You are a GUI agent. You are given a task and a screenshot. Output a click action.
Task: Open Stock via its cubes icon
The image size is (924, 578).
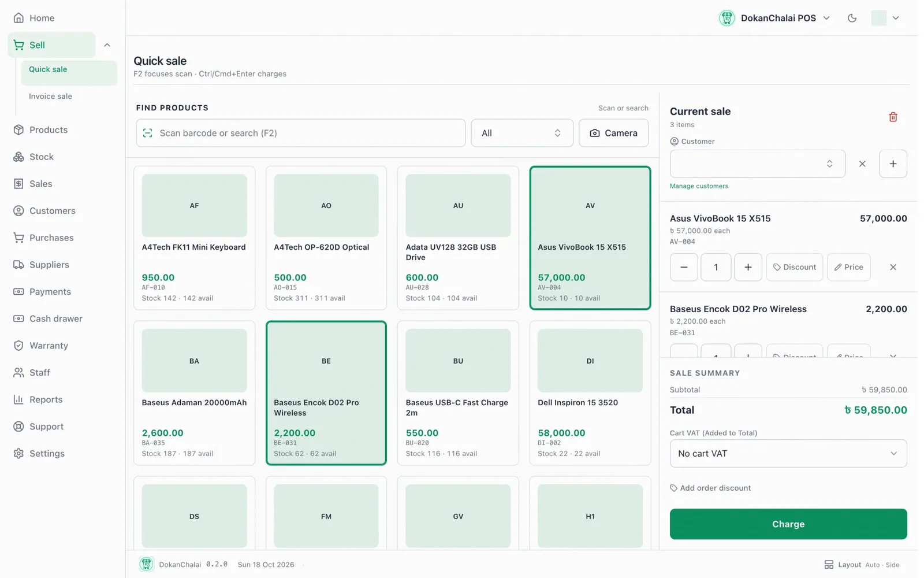(18, 157)
